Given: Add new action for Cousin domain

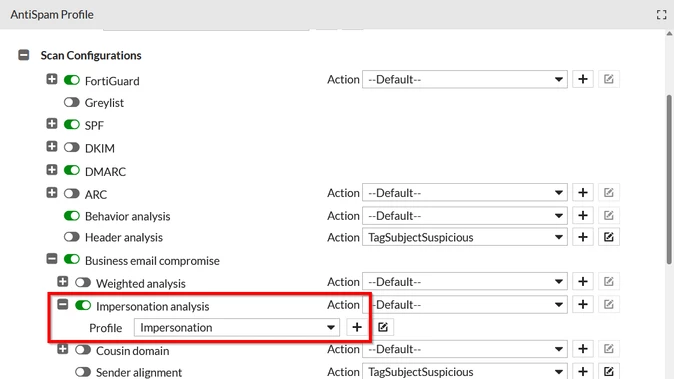Looking at the screenshot, I should (583, 349).
